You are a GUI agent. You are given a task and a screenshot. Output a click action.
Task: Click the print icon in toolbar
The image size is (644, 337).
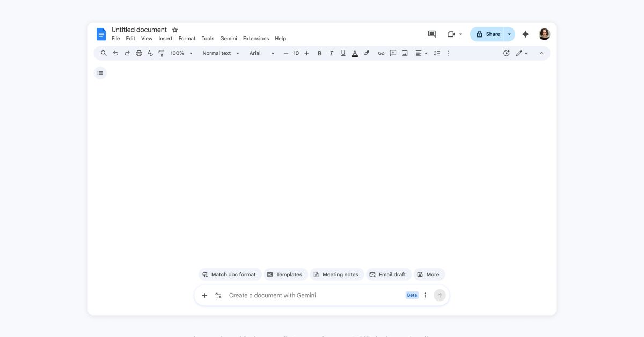click(139, 53)
